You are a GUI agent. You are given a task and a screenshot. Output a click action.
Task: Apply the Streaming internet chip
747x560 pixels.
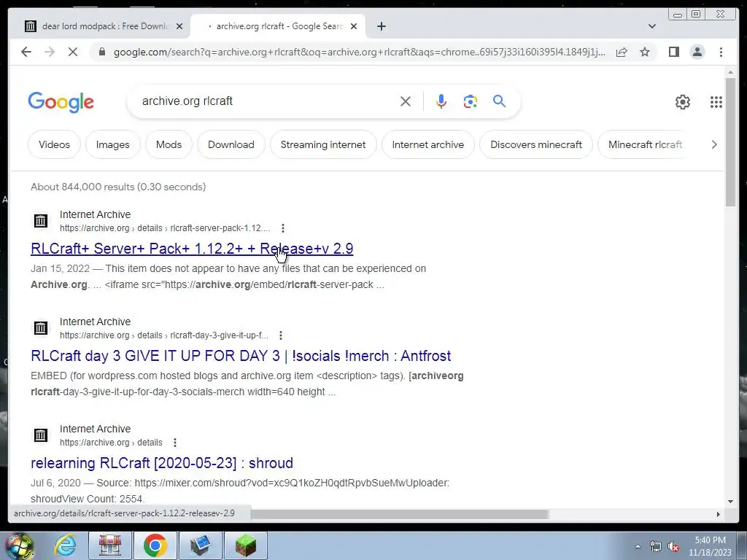coord(323,144)
